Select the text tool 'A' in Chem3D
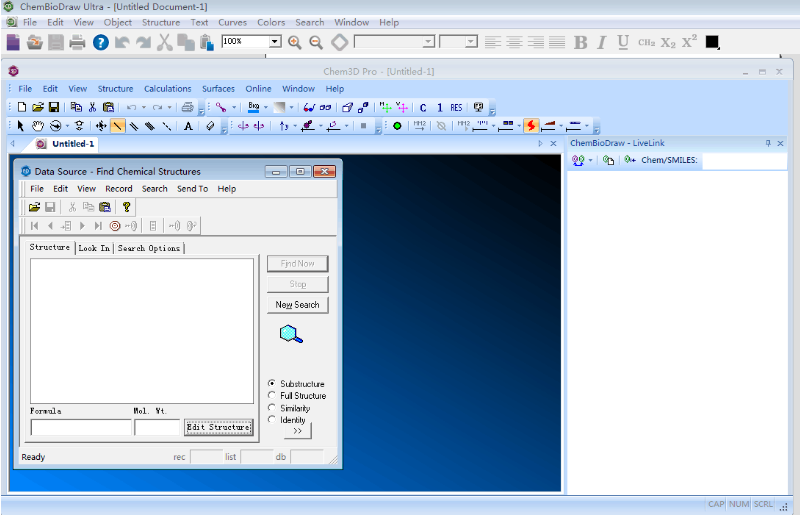Image resolution: width=800 pixels, height=515 pixels. [188, 126]
